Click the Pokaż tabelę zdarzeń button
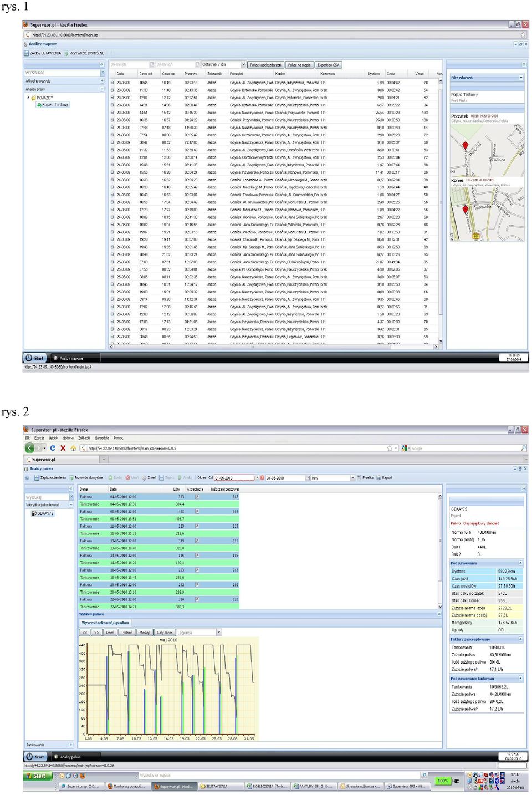532x795 pixels. pos(265,65)
